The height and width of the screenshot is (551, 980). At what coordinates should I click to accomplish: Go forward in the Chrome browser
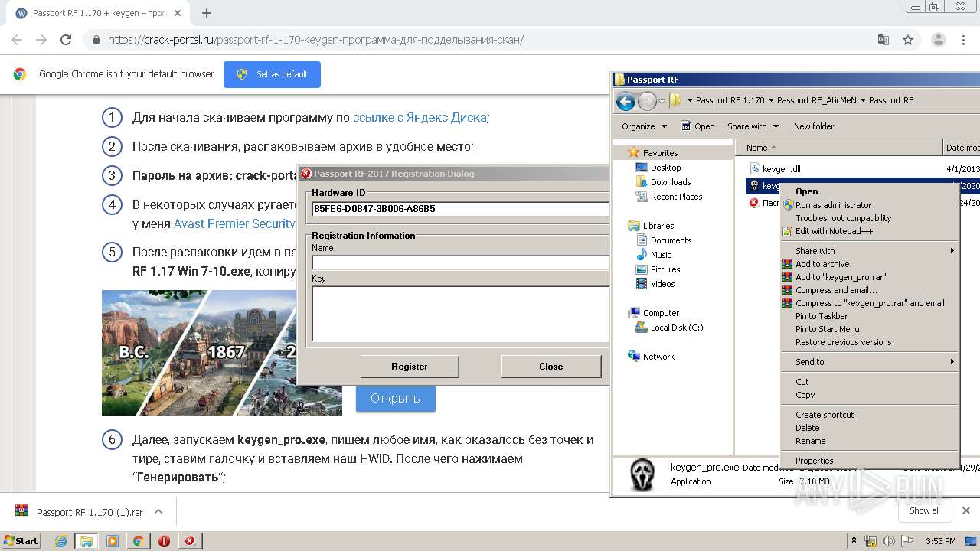click(x=41, y=40)
